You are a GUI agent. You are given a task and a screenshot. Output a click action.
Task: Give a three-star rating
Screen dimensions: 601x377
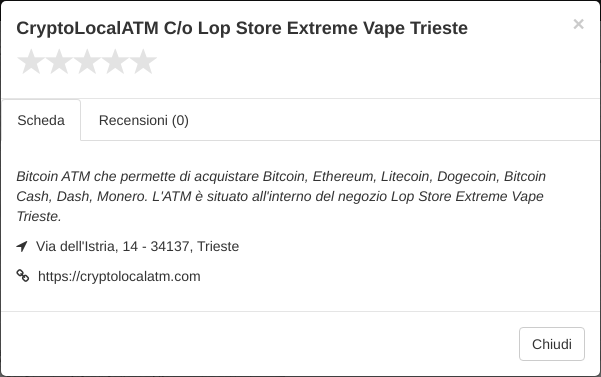point(87,61)
